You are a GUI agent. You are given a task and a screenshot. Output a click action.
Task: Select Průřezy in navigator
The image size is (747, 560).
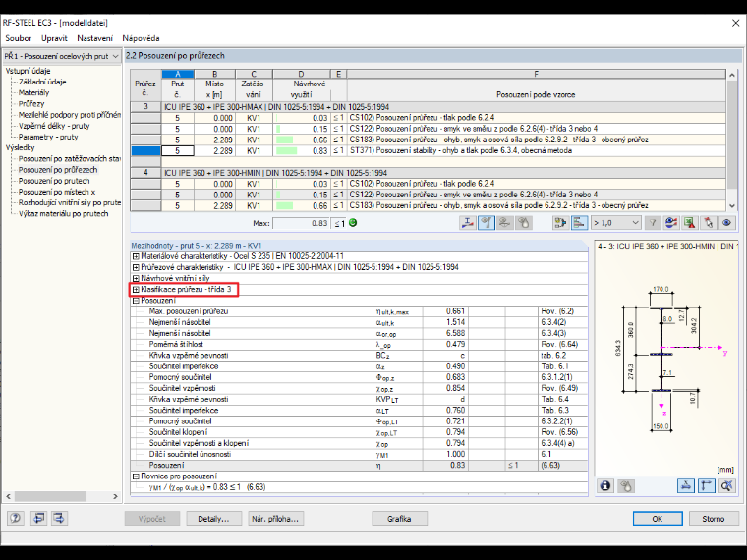pos(31,104)
